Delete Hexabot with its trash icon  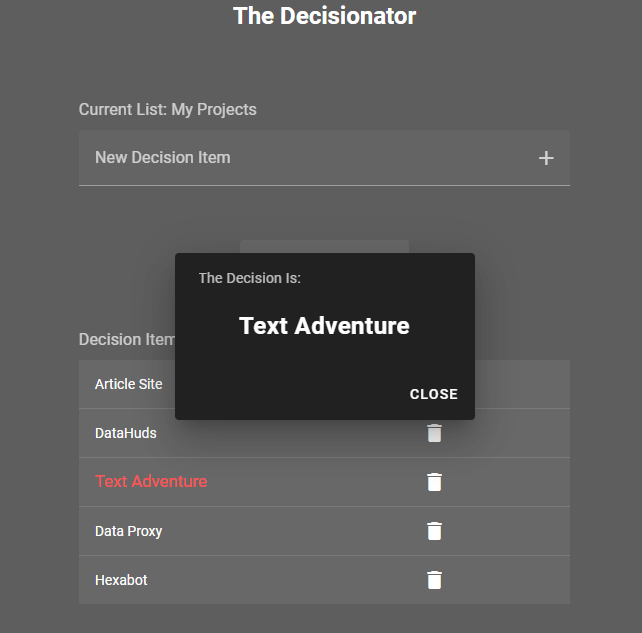pyautogui.click(x=434, y=580)
